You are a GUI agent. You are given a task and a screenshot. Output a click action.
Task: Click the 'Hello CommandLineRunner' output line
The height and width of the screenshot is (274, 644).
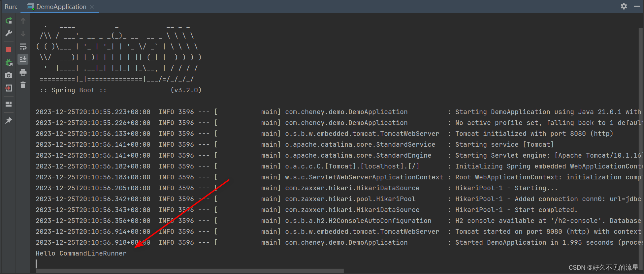coord(81,253)
